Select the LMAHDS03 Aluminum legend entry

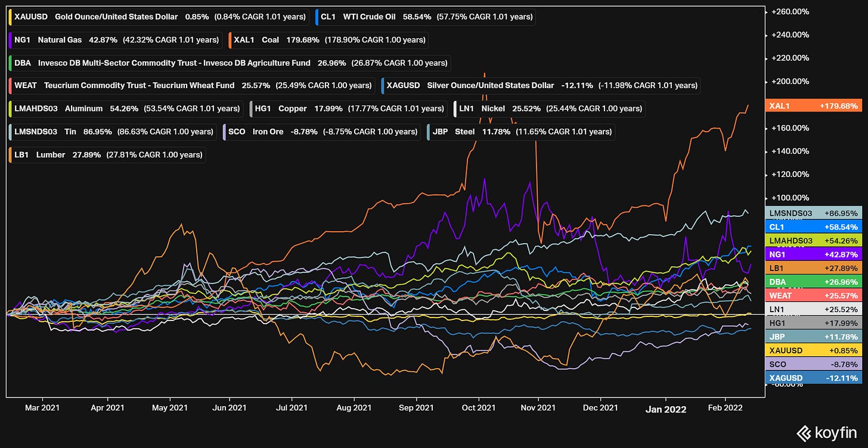click(x=126, y=108)
